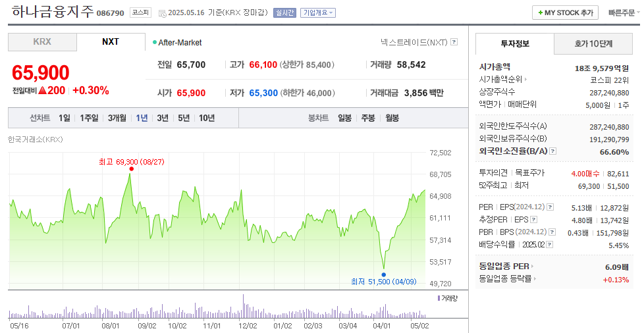Click arrow next to 동일업종 등락률
644x333 pixels.
[x=535, y=279]
